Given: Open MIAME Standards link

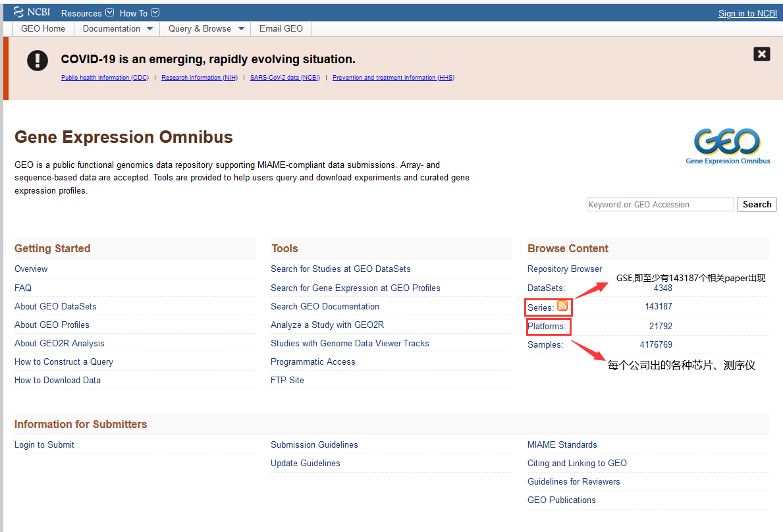Looking at the screenshot, I should [562, 444].
